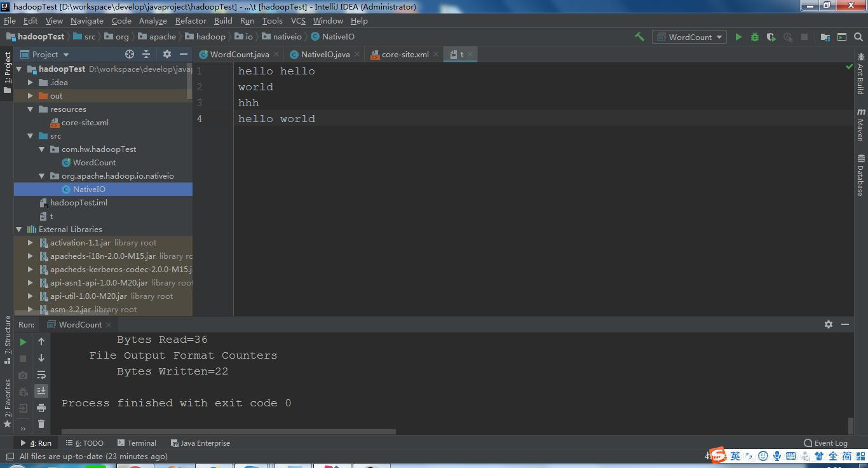Hide the Run panel with minus icon

(x=845, y=324)
